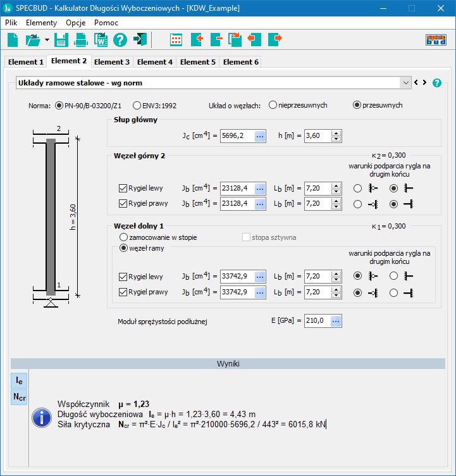Open help with toolbar question mark
Screen dimensions: 456x476
(120, 40)
